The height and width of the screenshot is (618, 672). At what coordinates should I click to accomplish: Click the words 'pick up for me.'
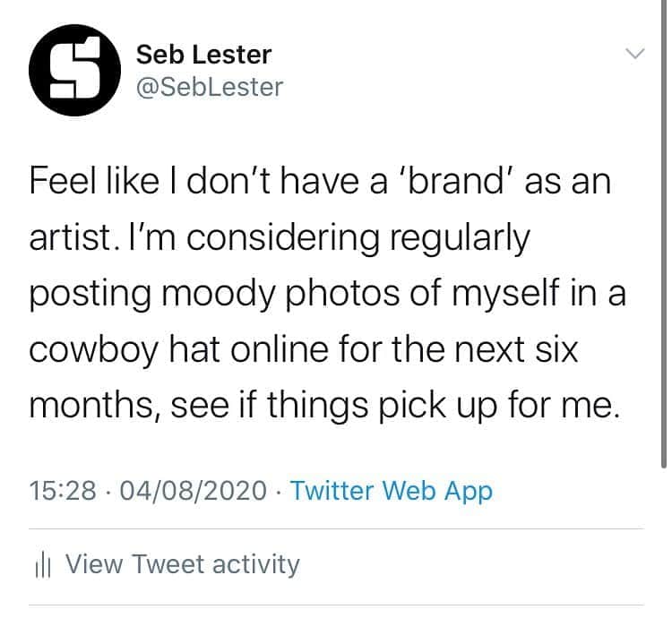pos(500,405)
